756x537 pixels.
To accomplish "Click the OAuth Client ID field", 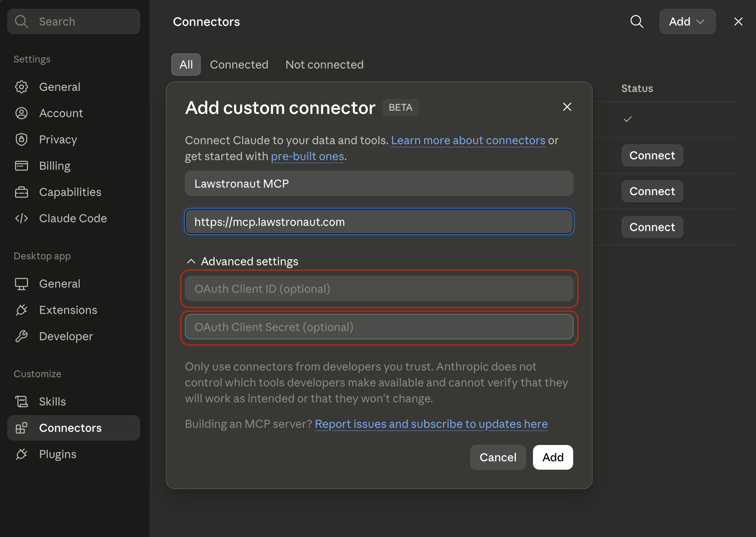I will [x=379, y=288].
